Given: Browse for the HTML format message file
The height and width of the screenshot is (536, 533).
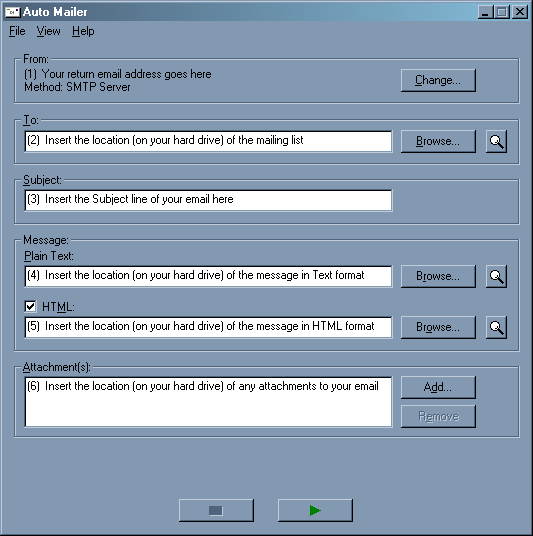Looking at the screenshot, I should pyautogui.click(x=438, y=327).
